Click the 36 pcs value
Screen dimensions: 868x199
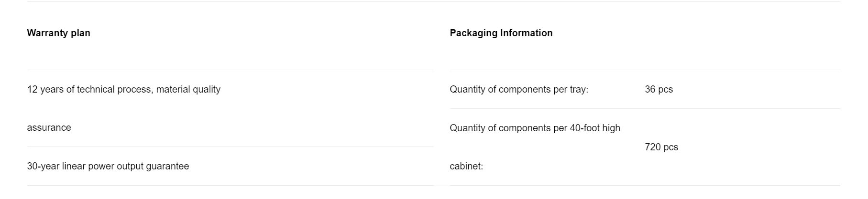coord(659,90)
